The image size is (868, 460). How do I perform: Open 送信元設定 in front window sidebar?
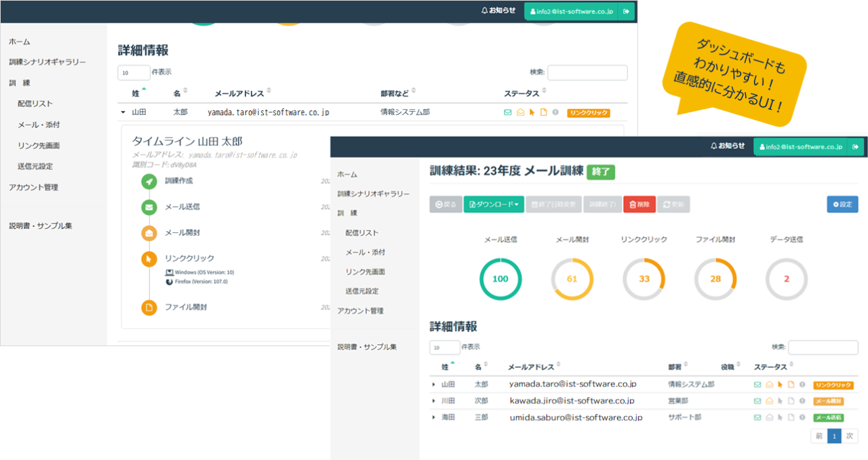tap(362, 291)
